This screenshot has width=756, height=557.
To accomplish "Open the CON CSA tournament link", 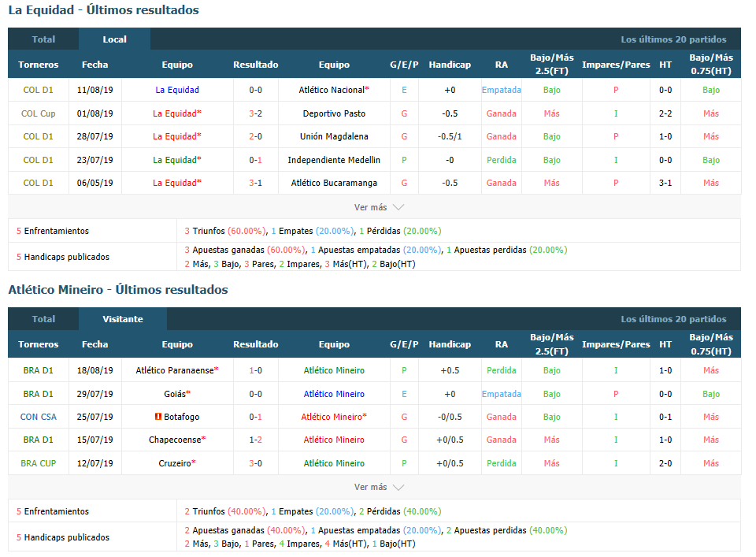I will pyautogui.click(x=38, y=417).
